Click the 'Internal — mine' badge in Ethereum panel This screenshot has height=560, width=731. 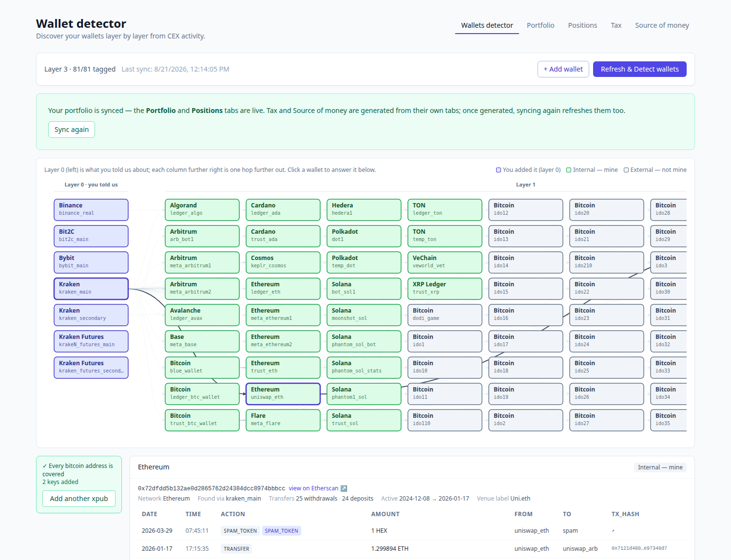660,467
